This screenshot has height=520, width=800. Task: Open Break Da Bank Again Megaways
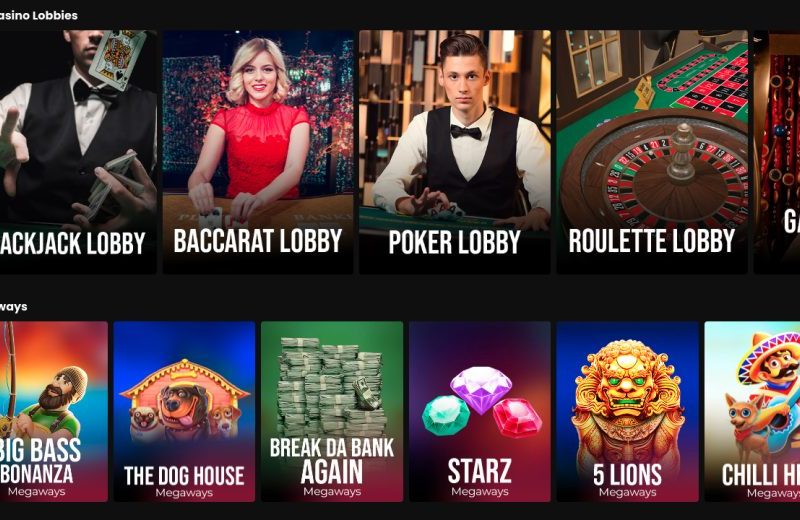coord(332,411)
